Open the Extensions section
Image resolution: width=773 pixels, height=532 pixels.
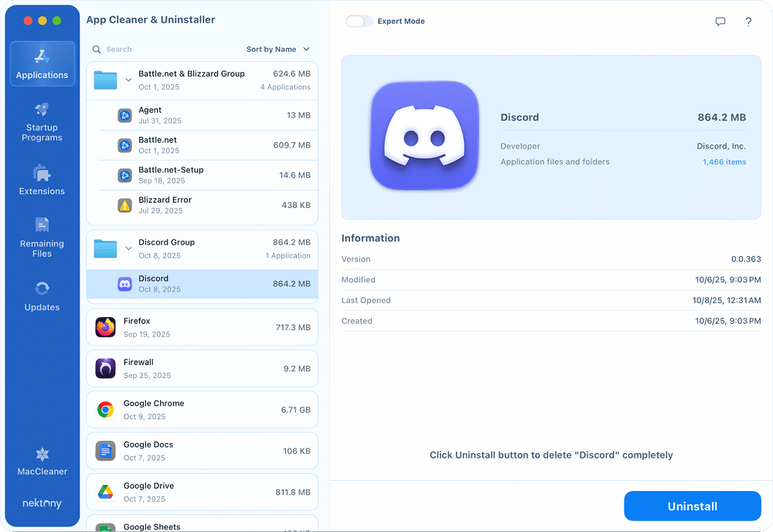pos(42,179)
